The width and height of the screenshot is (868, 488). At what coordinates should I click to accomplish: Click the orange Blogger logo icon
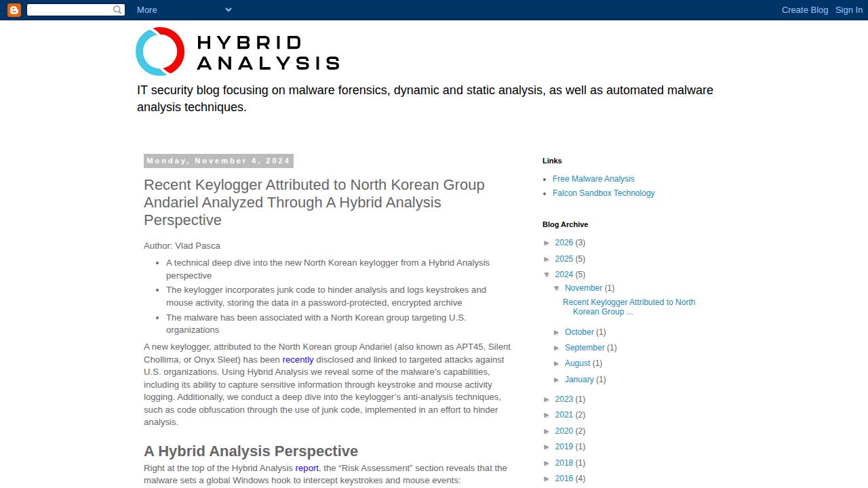point(14,9)
